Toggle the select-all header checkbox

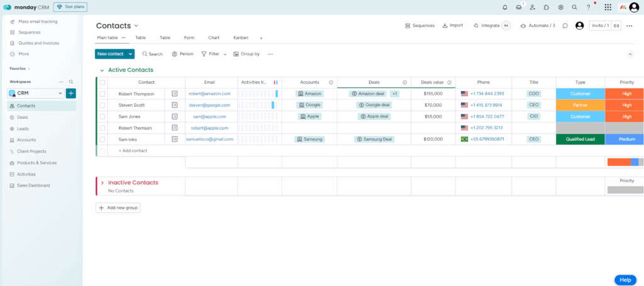(103, 82)
